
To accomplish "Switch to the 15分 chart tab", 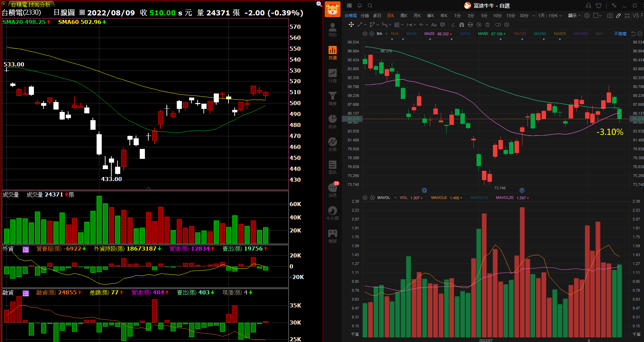I will (x=510, y=15).
